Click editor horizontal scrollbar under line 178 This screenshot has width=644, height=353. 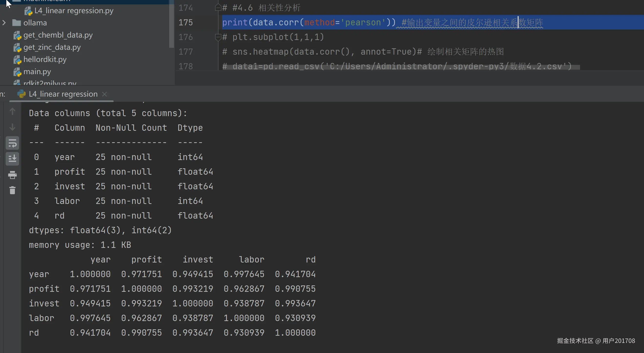point(400,67)
